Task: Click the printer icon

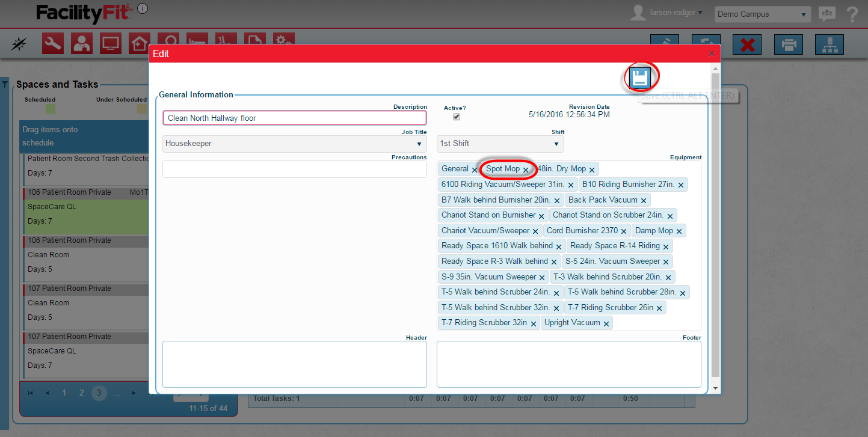Action: (788, 44)
